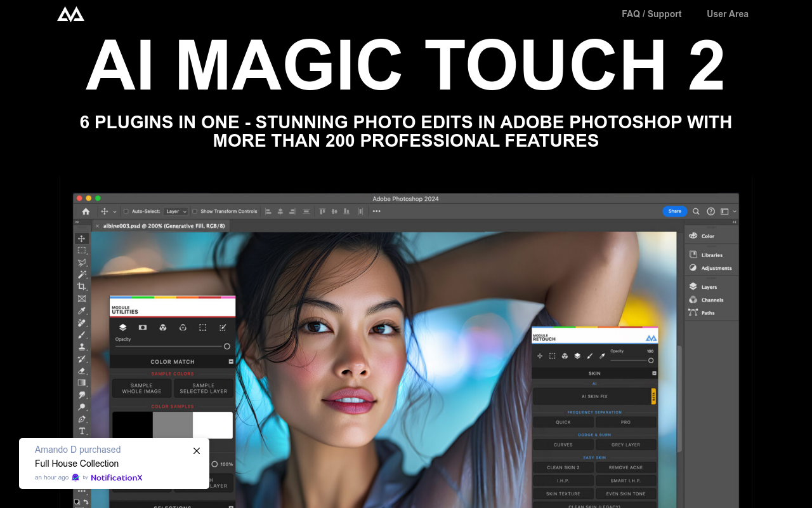Click SAMPLE SELECTED LAYER button
The width and height of the screenshot is (812, 508).
[204, 389]
